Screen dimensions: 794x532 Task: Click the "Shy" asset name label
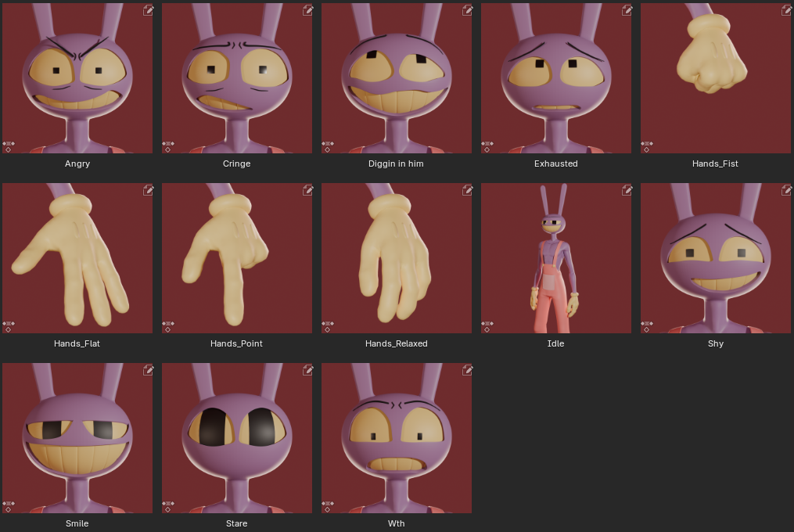tap(716, 343)
